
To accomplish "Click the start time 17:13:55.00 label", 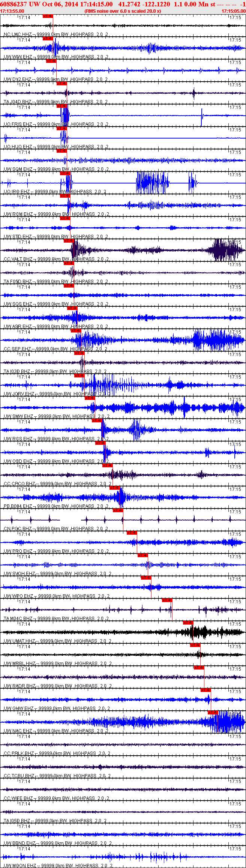I will tap(10, 11).
